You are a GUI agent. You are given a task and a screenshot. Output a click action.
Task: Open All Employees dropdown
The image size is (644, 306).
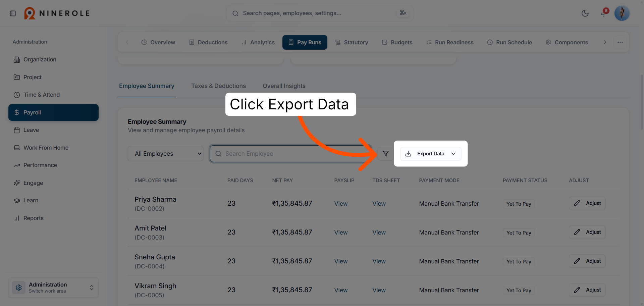tap(165, 154)
